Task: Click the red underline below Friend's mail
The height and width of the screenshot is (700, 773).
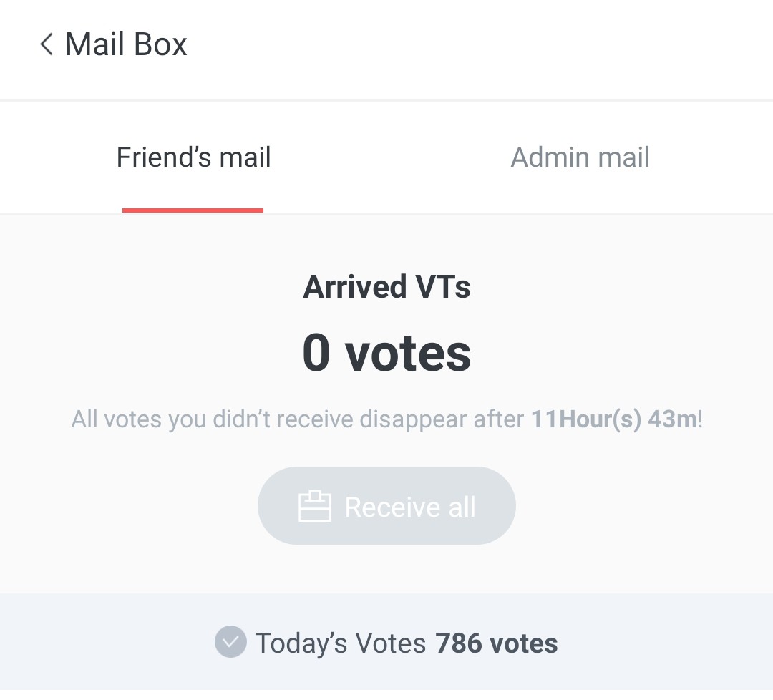Action: click(x=193, y=210)
